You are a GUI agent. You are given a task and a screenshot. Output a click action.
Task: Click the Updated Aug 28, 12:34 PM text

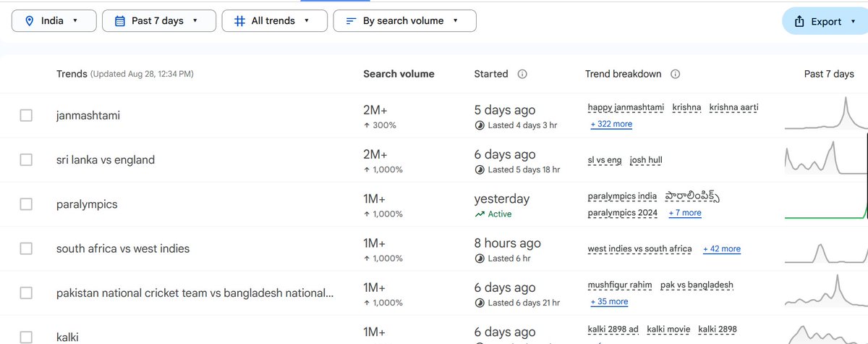click(142, 74)
